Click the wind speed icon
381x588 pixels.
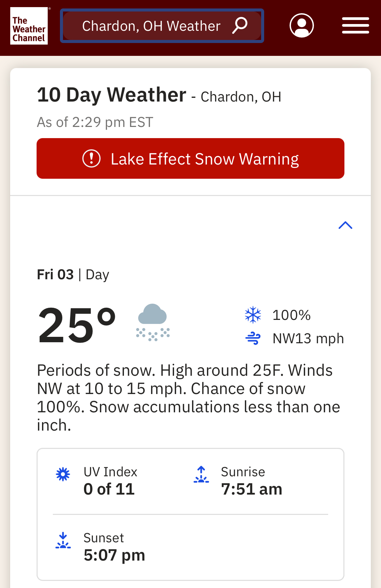pos(253,339)
